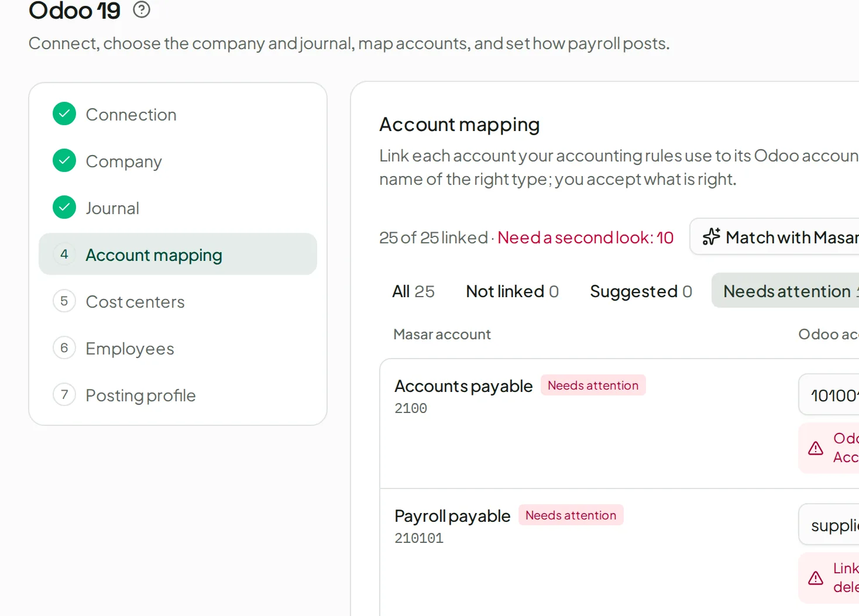859x616 pixels.
Task: Click account code 210101
Action: click(x=419, y=538)
